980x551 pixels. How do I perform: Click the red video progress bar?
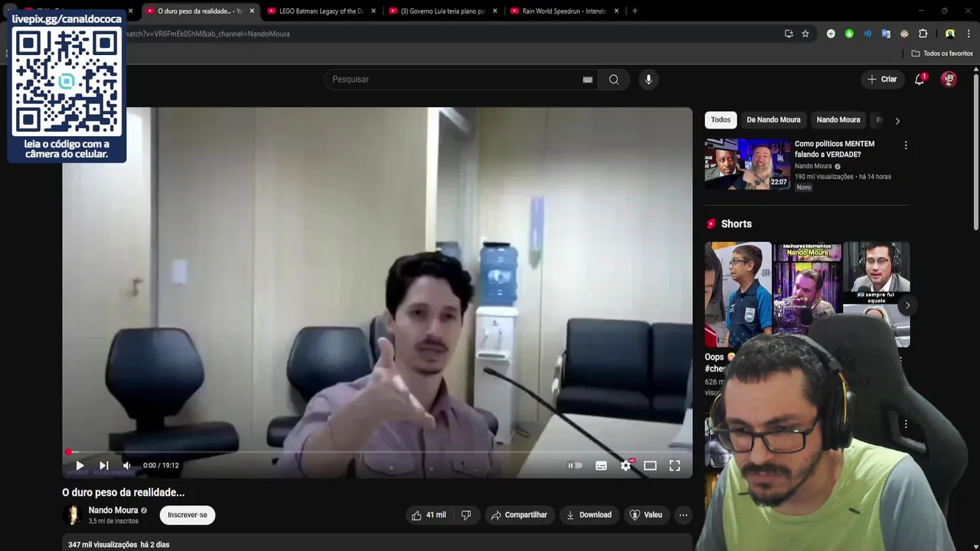[x=377, y=452]
